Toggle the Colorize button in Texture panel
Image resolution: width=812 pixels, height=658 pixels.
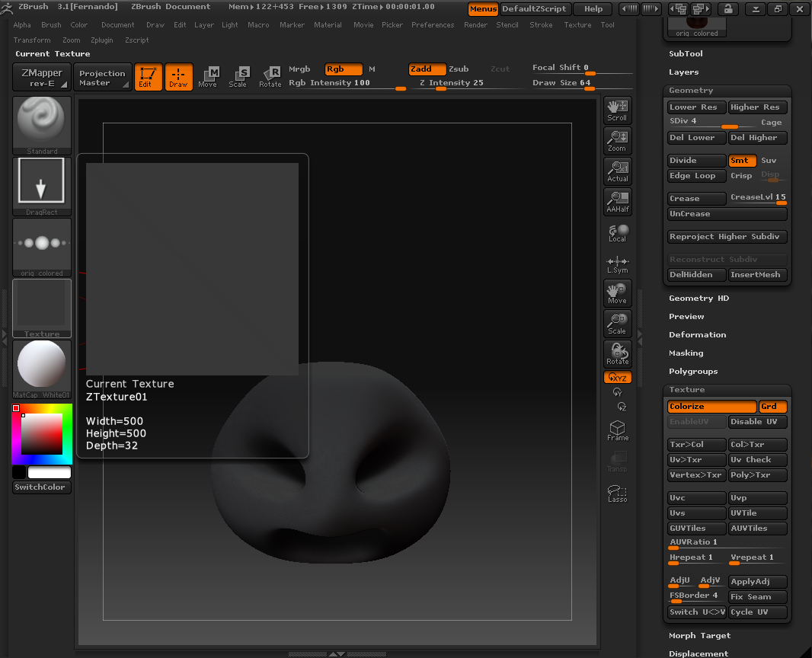coord(711,407)
